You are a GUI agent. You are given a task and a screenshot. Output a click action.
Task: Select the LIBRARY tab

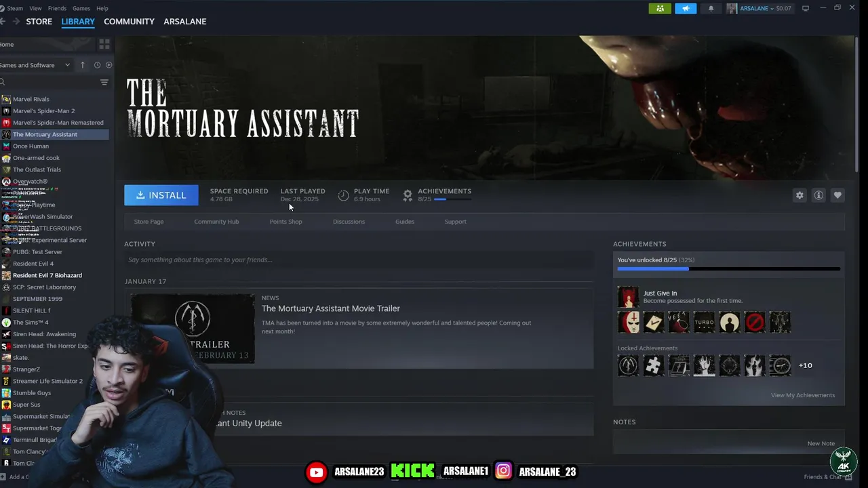point(78,22)
